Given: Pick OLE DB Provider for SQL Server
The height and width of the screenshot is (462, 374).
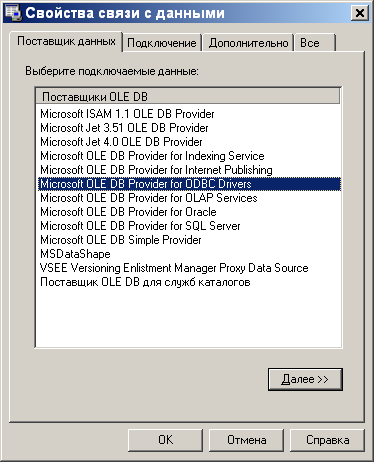Looking at the screenshot, I should coord(140,226).
